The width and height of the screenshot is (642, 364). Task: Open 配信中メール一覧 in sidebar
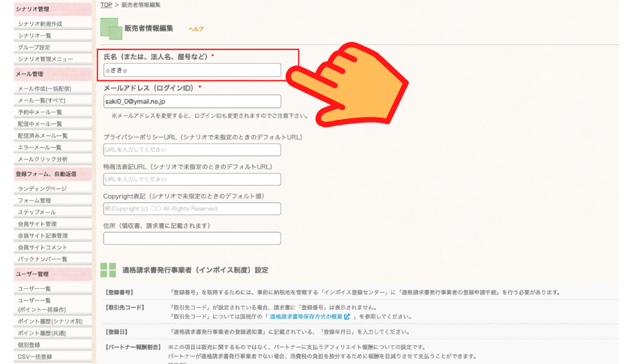(40, 124)
